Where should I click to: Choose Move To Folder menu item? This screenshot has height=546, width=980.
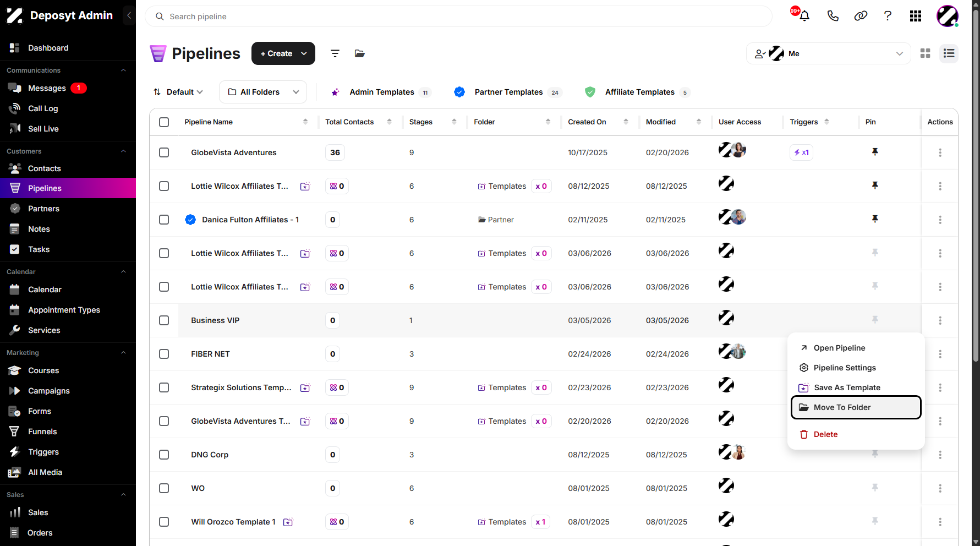click(x=856, y=407)
